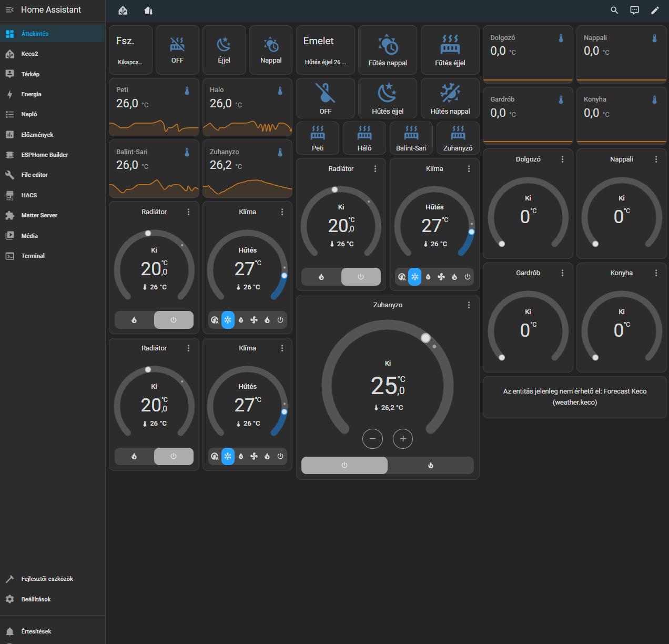Click thermometer icon on Konyha sensor card
The width and height of the screenshot is (669, 644).
pyautogui.click(x=655, y=99)
